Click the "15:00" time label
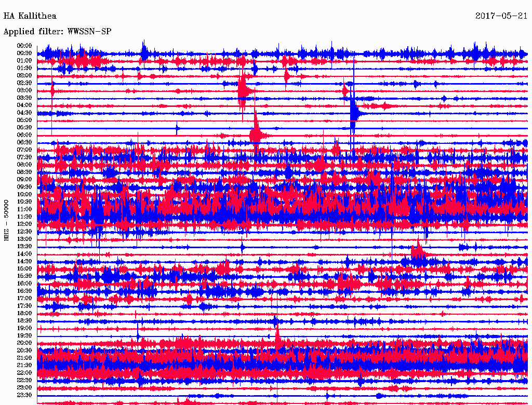The image size is (532, 405). (24, 268)
